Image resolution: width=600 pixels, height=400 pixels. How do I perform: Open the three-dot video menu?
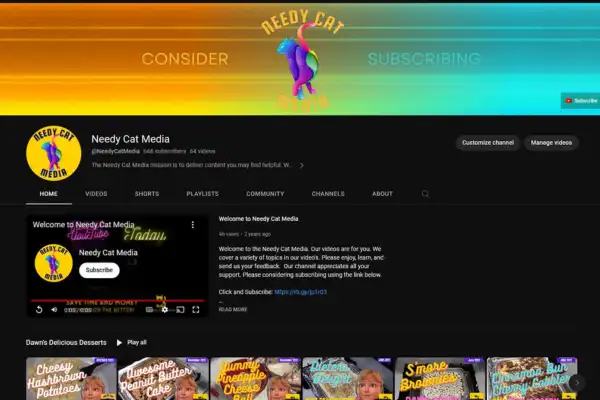pos(192,225)
